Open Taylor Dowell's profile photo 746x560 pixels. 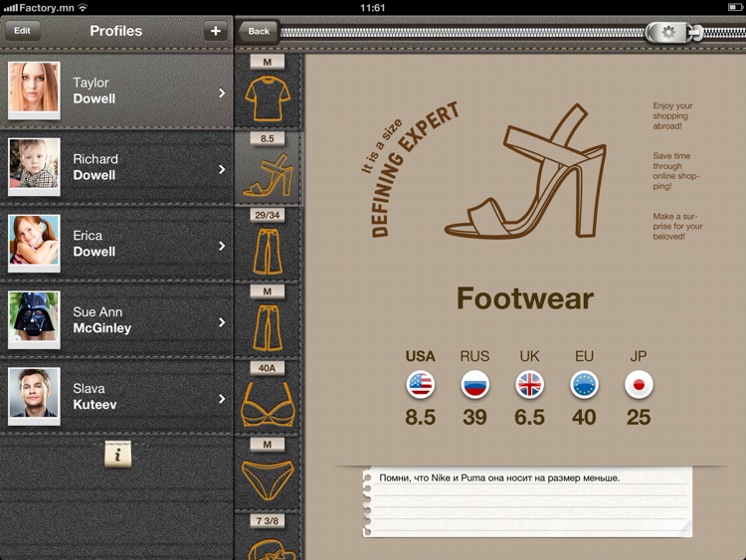(x=34, y=91)
